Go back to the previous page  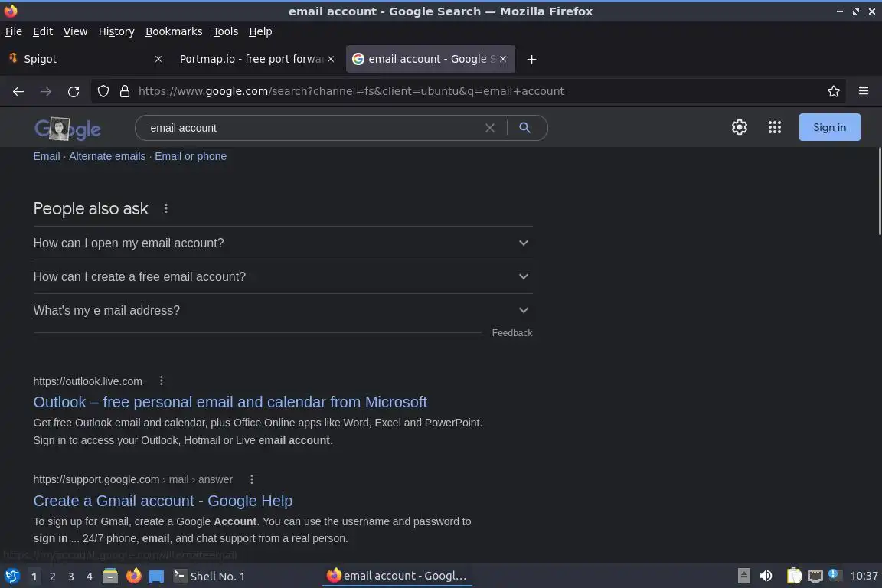18,91
